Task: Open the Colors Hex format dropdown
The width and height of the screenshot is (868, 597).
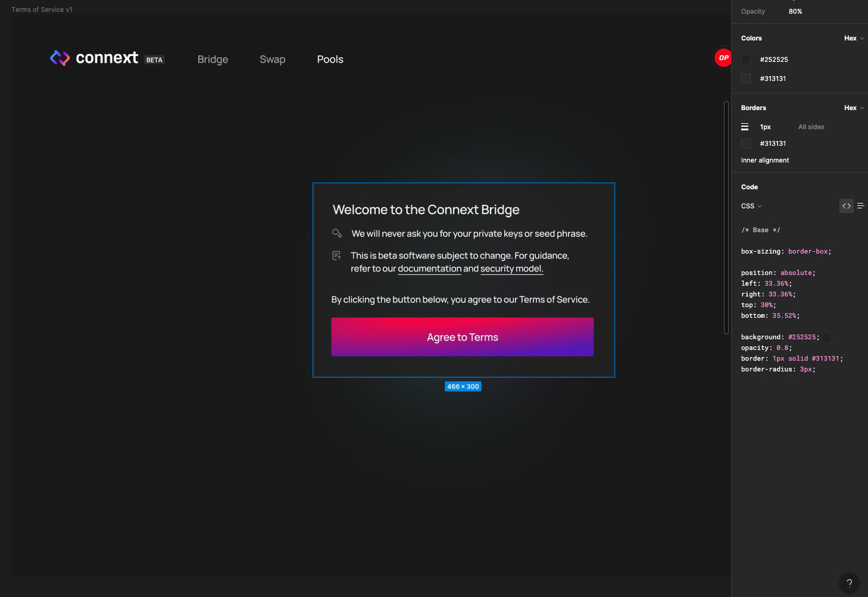Action: pyautogui.click(x=853, y=37)
